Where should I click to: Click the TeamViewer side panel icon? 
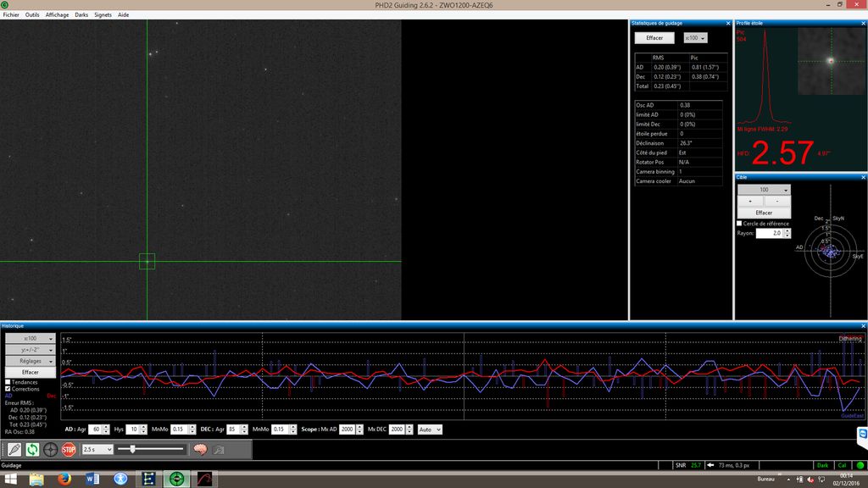862,435
